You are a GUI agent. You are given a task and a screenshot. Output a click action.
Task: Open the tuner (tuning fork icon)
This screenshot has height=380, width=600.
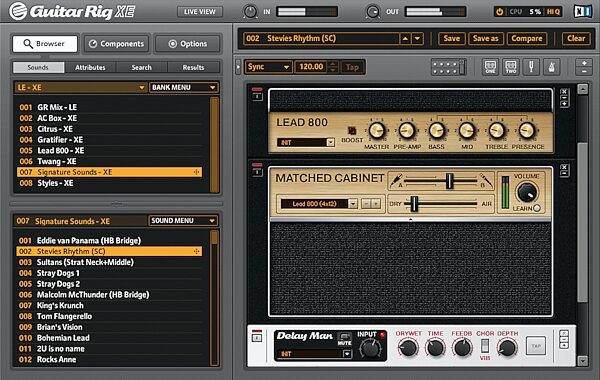(531, 67)
